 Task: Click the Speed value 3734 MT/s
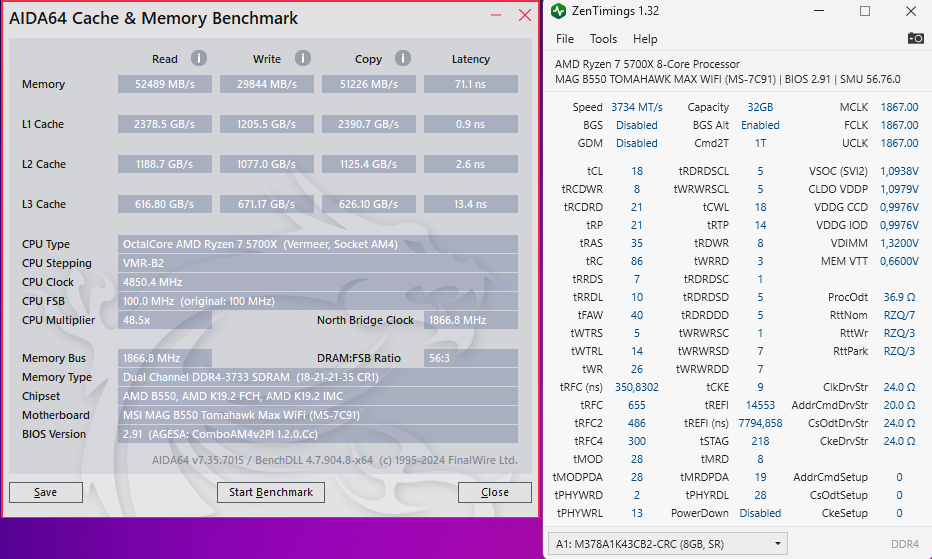[637, 107]
